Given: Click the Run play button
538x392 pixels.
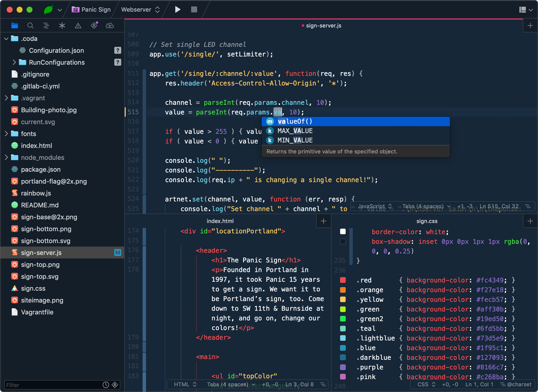Looking at the screenshot, I should coord(178,10).
